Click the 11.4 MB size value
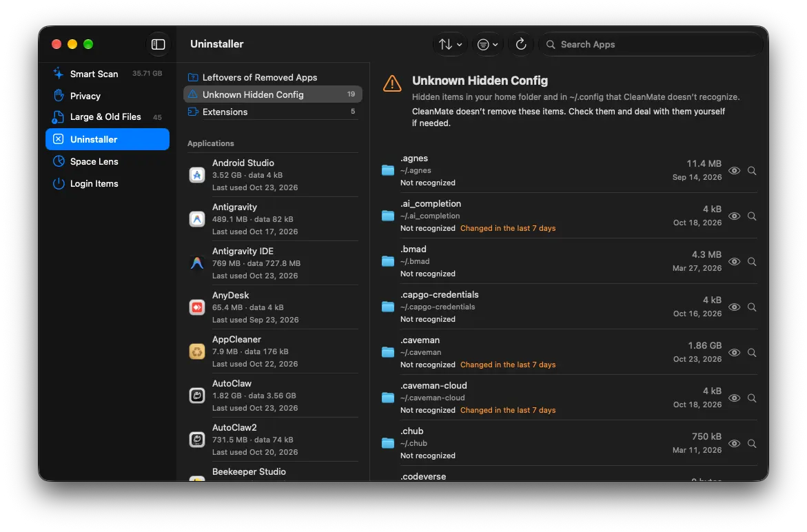Viewport: 807px width, 532px height. tap(704, 163)
